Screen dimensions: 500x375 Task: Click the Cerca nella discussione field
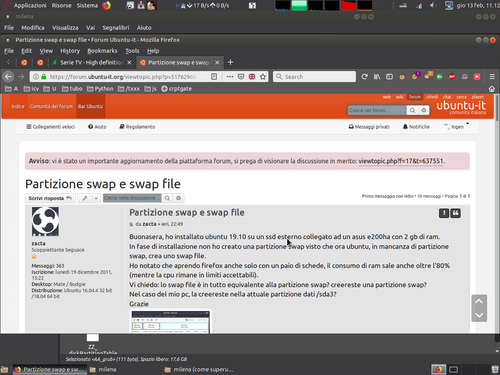pos(132,198)
